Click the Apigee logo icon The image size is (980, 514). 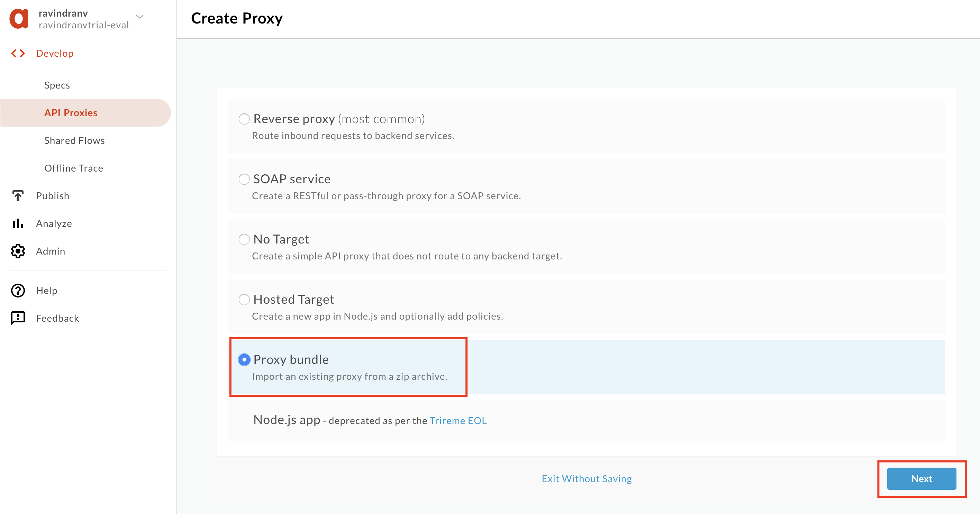(19, 19)
